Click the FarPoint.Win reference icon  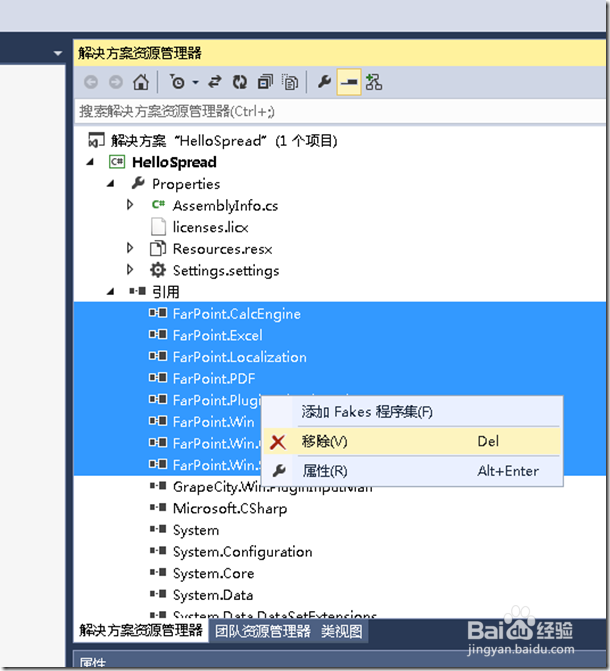pyautogui.click(x=158, y=421)
